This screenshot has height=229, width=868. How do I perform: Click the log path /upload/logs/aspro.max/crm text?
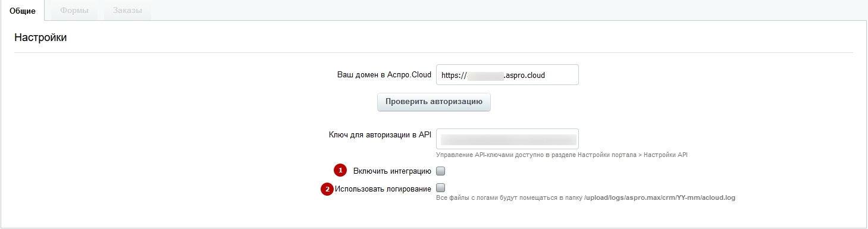(659, 197)
